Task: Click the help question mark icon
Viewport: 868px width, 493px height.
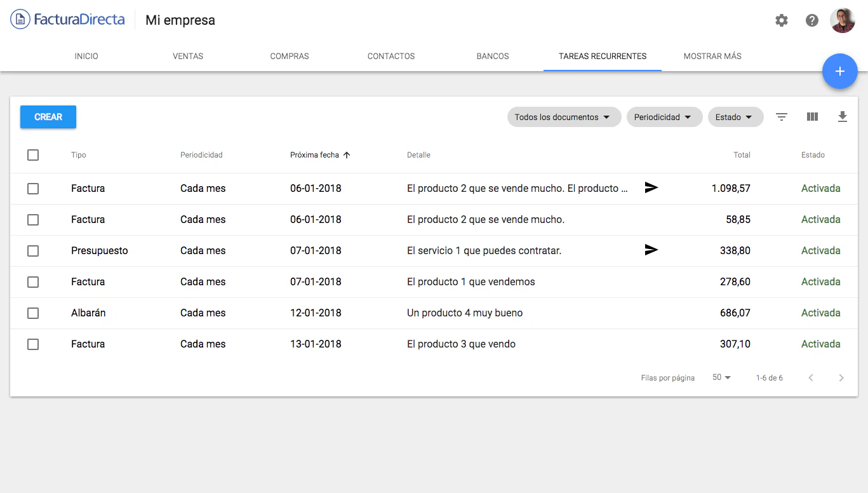Action: coord(811,20)
